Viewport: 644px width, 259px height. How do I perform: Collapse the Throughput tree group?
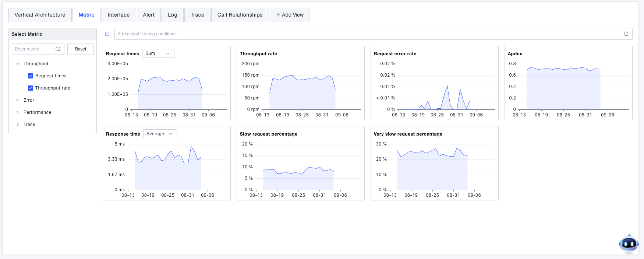click(18, 64)
